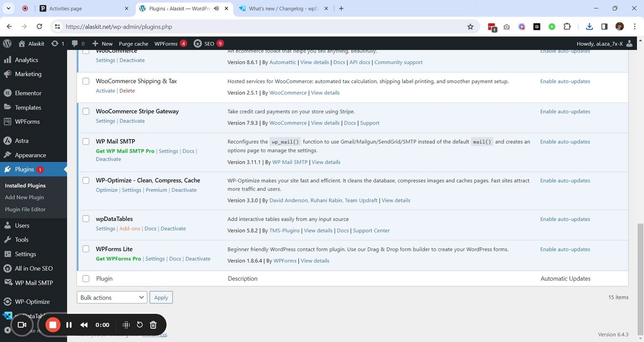Open wpDataTables Add-ons link
This screenshot has height=342, width=644.
(130, 228)
